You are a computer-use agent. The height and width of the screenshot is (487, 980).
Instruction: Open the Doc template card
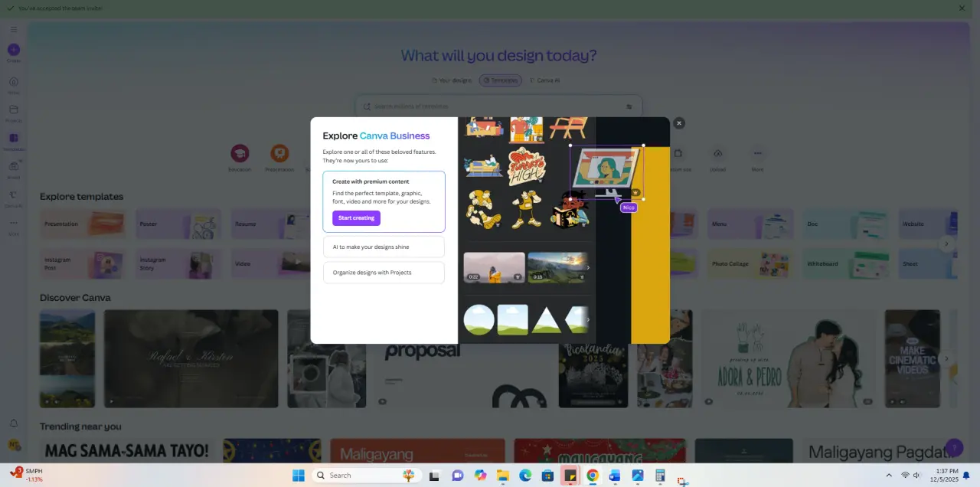[x=845, y=224]
